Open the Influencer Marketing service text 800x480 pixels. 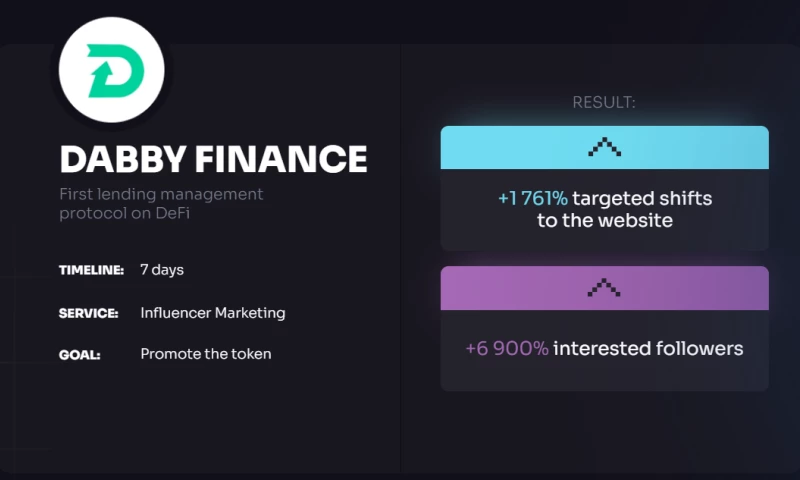pos(212,313)
